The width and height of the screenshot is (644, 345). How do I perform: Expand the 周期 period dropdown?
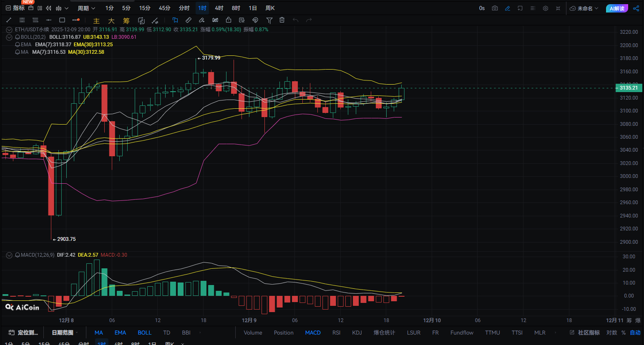tap(86, 8)
